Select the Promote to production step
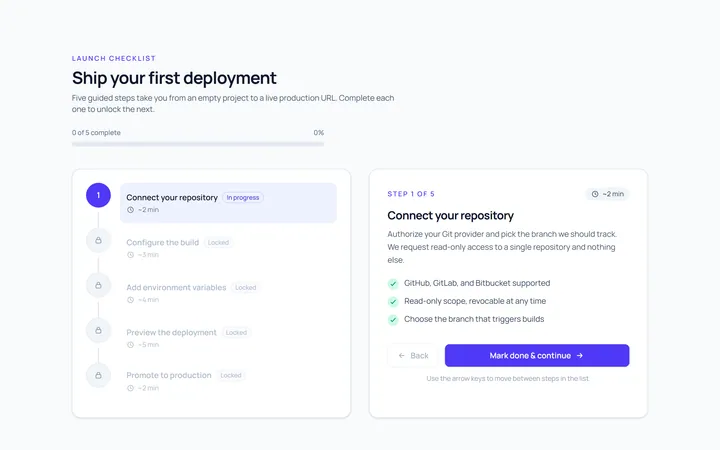This screenshot has height=450, width=720. pyautogui.click(x=228, y=381)
